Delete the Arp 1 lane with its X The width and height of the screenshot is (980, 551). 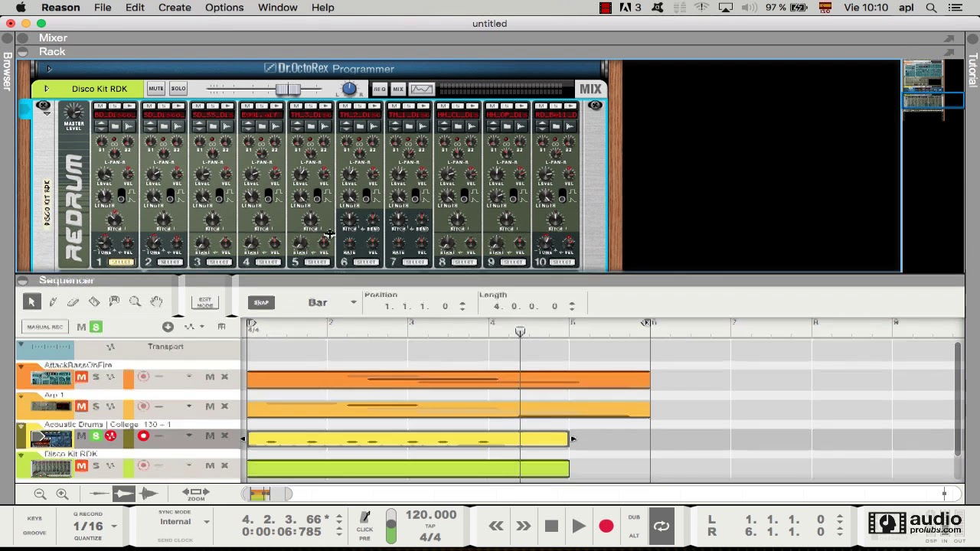pyautogui.click(x=224, y=406)
